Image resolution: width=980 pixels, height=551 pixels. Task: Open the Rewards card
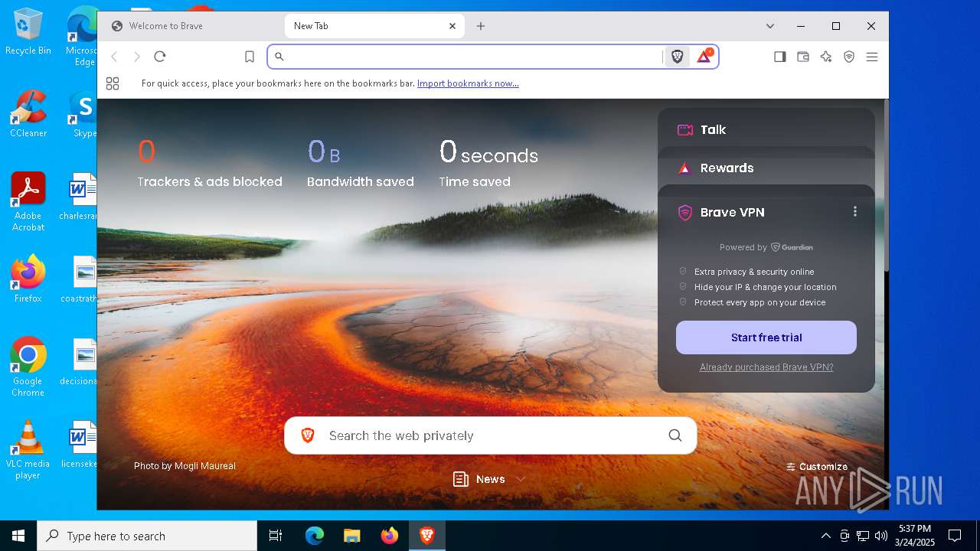point(766,168)
